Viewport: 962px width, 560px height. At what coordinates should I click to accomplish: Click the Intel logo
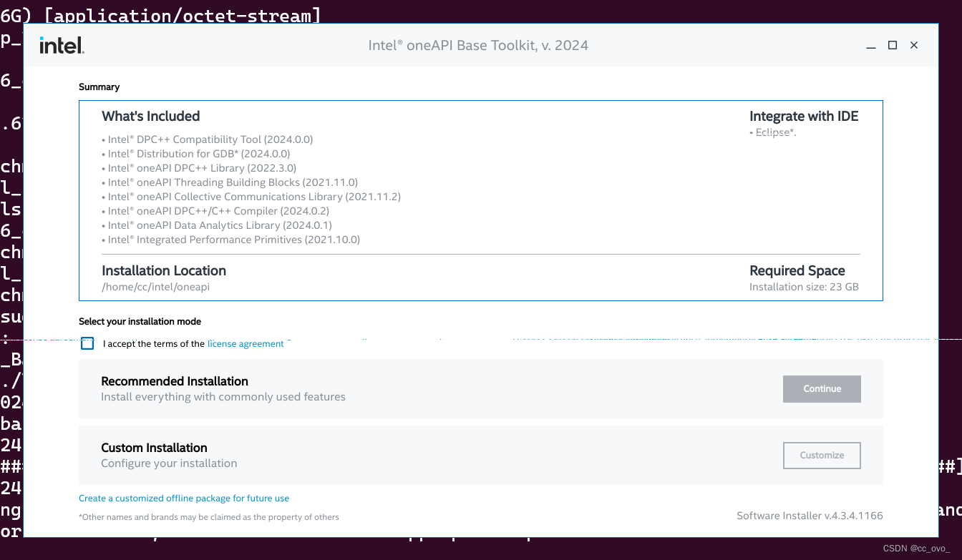[61, 44]
